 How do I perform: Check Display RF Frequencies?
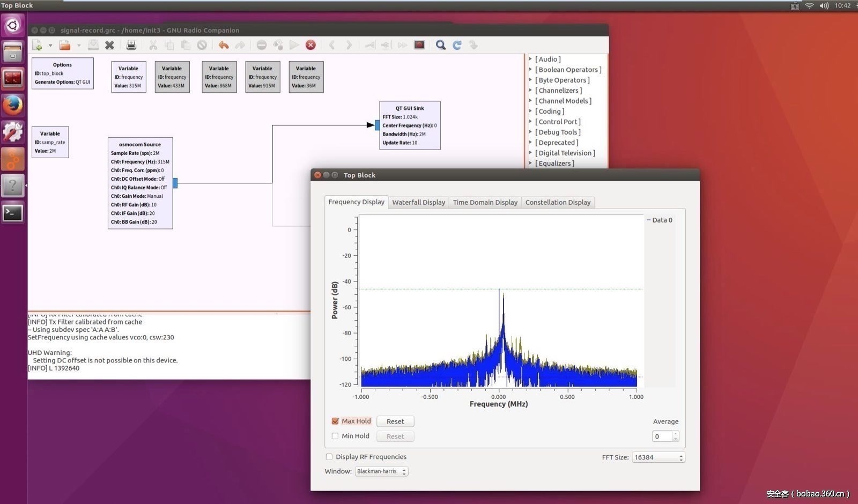point(329,457)
